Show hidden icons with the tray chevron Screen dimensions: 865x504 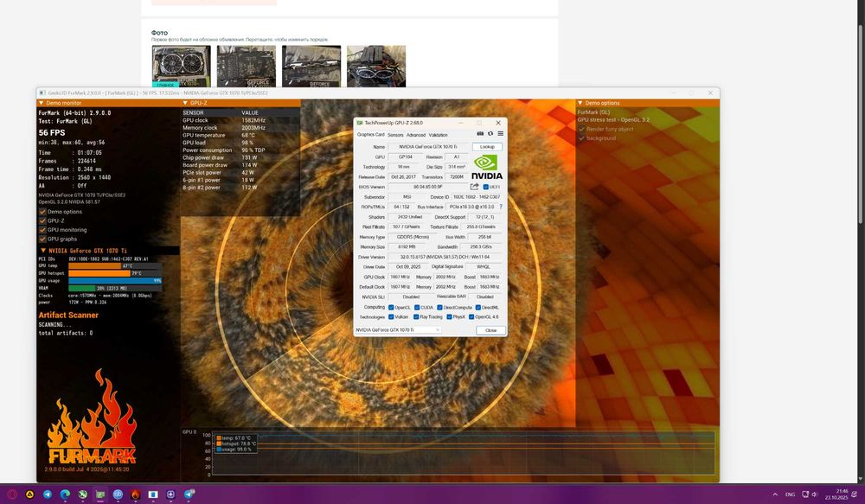[775, 494]
